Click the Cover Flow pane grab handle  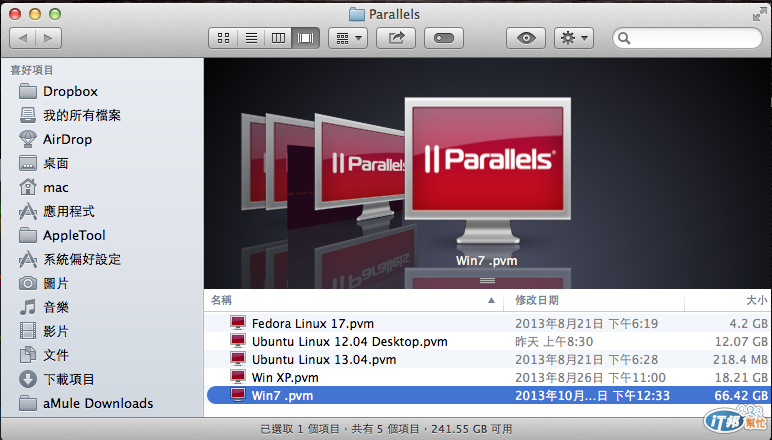coord(487,281)
